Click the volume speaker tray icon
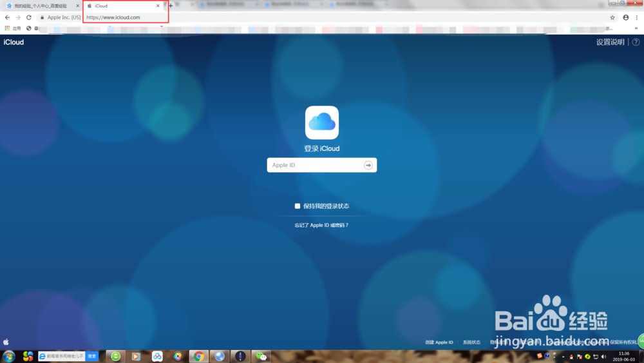 click(x=603, y=357)
